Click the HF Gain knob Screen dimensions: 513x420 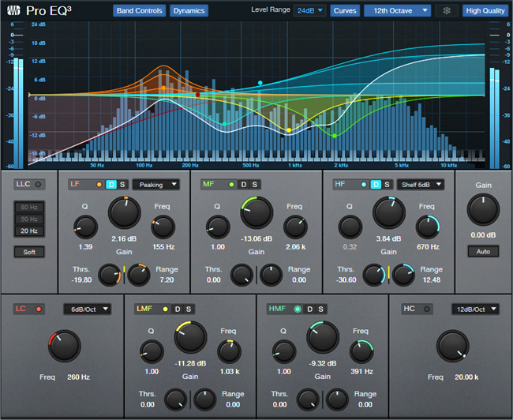[389, 213]
